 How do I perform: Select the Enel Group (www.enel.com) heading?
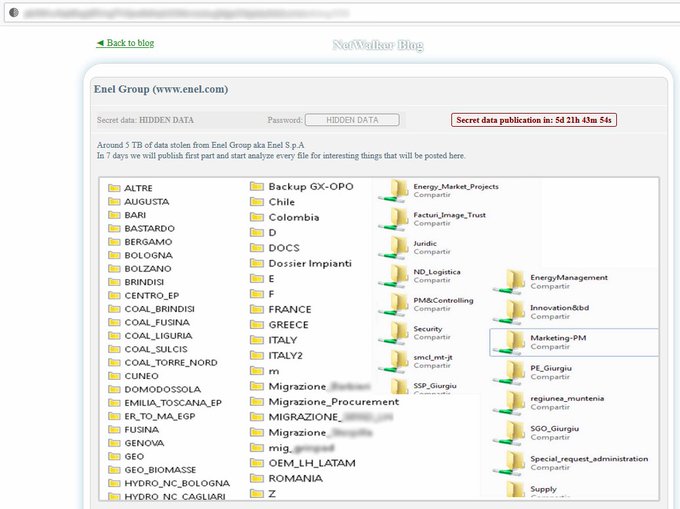pyautogui.click(x=161, y=89)
